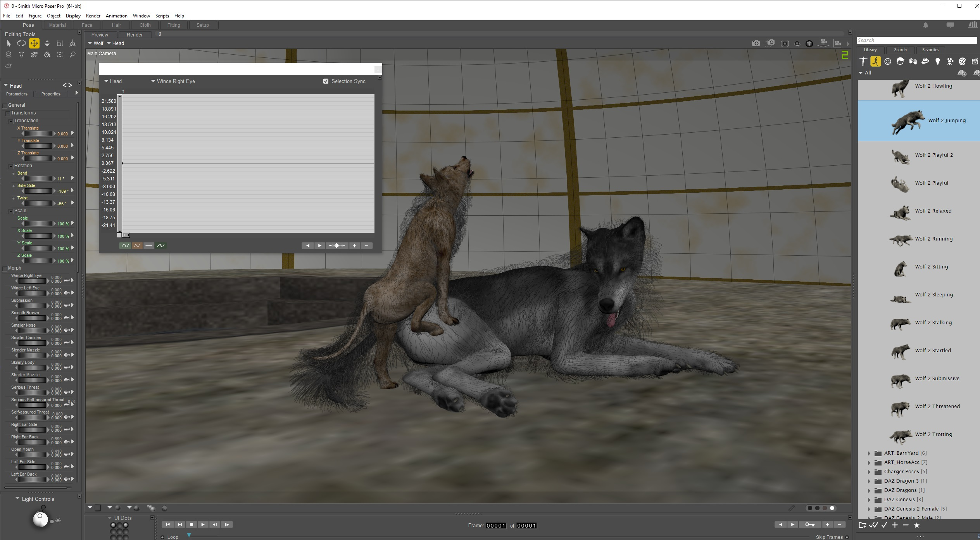
Task: Open the Hands category in the library
Action: point(913,61)
